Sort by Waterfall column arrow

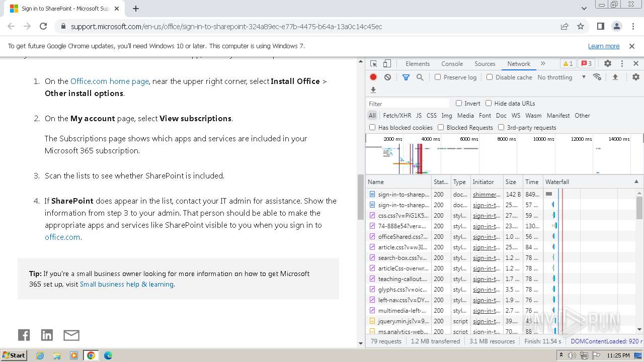[636, 182]
